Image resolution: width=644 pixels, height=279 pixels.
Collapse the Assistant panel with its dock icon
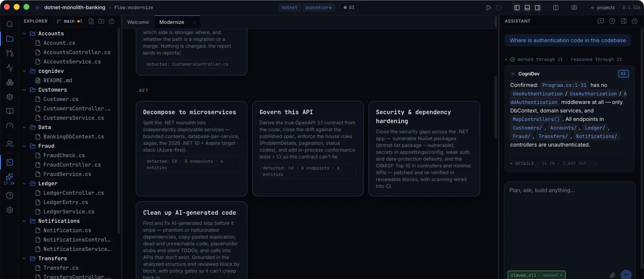coord(623,21)
